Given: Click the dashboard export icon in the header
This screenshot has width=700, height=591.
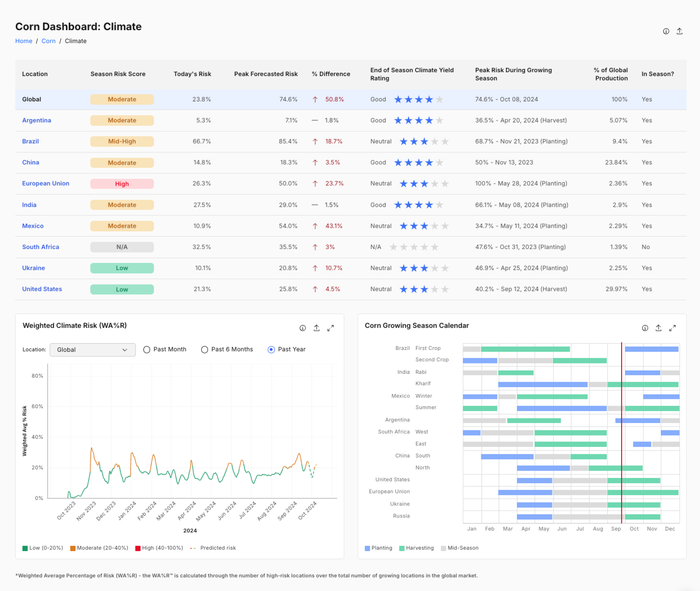Looking at the screenshot, I should tap(679, 31).
